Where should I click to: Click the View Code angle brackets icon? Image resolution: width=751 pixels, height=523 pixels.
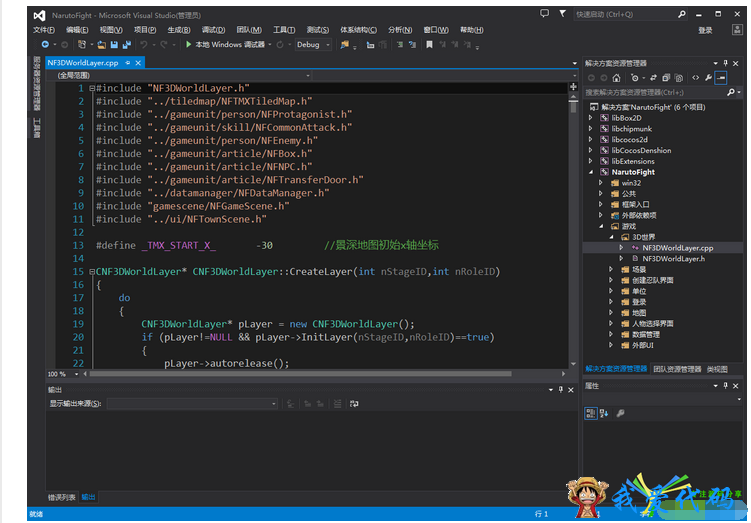click(695, 78)
